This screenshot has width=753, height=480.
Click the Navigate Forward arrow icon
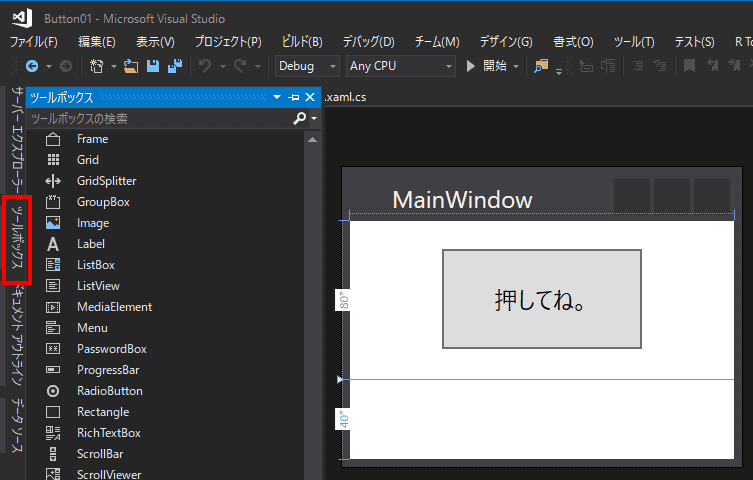coord(66,66)
